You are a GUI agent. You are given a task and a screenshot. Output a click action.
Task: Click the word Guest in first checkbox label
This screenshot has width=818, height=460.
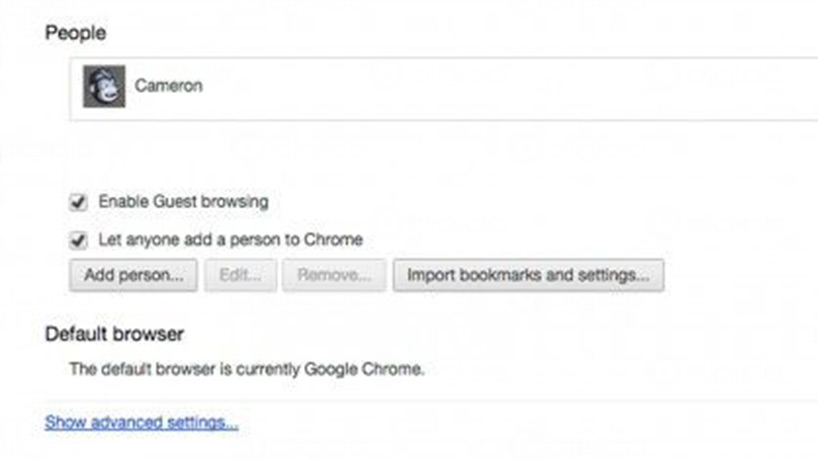(169, 202)
